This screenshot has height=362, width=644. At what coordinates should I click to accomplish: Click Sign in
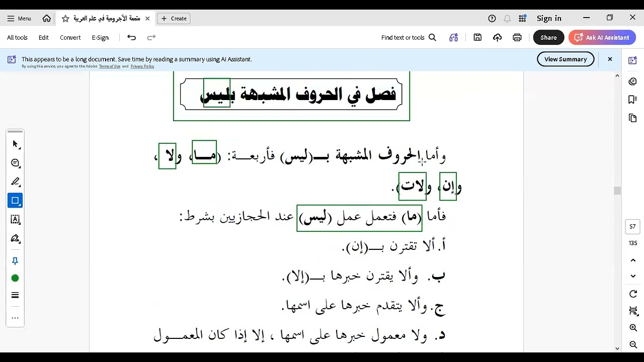coord(549,18)
